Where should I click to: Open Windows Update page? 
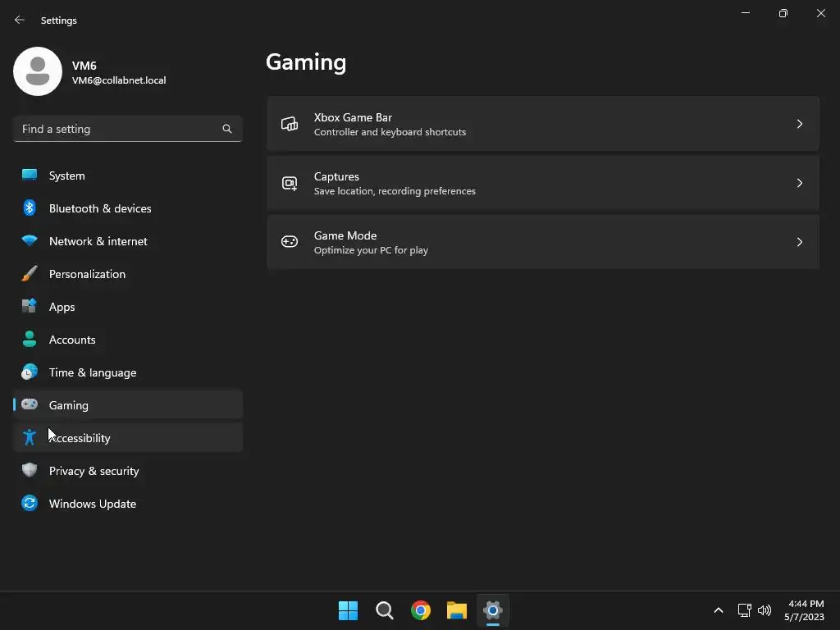click(x=127, y=504)
